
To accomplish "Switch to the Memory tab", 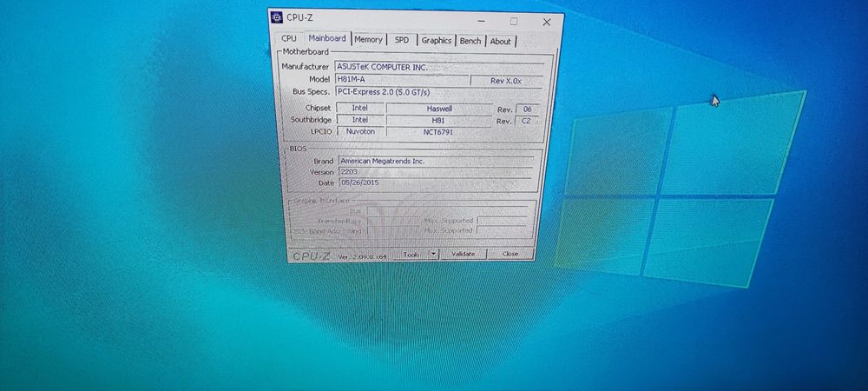I will tap(369, 40).
